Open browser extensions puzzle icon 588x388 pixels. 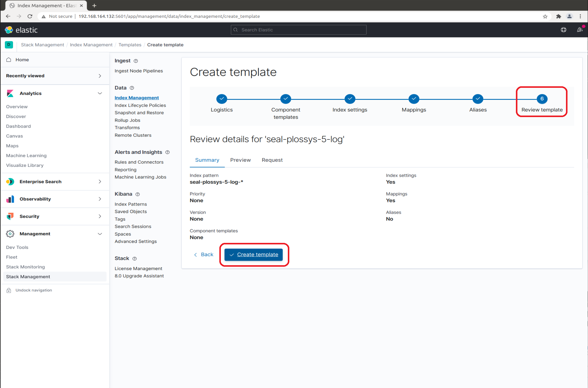558,16
